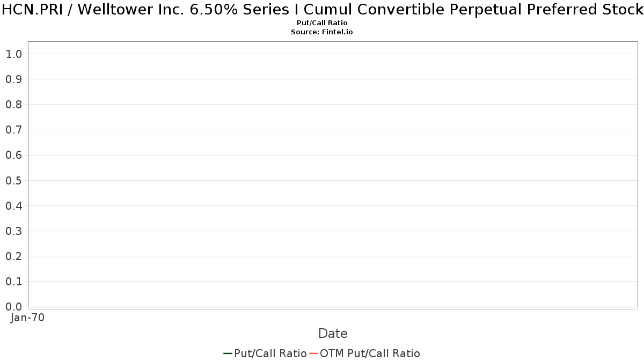Click the 0.6 y-axis label

13,155
